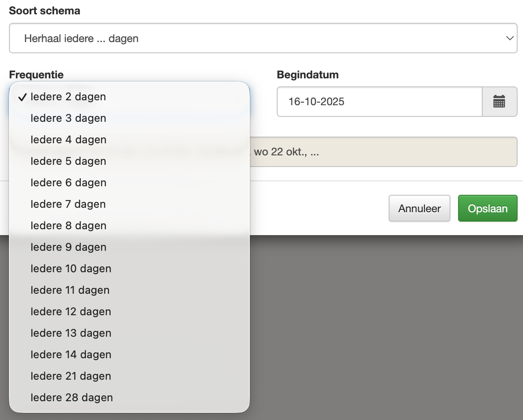523x420 pixels.
Task: Choose 'Iedere 9 dagen' from the list
Action: (x=68, y=247)
